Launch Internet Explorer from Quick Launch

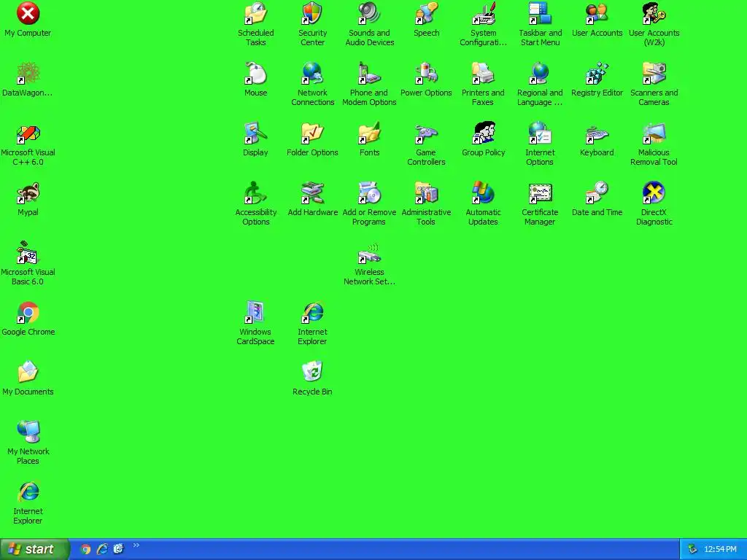(102, 549)
